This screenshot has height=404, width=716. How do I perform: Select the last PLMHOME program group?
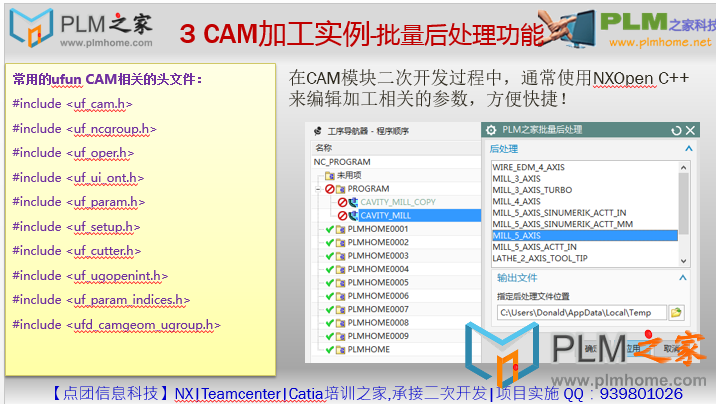coord(369,349)
